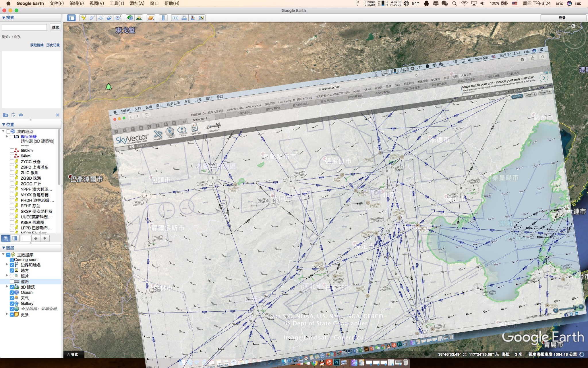Tick the ZSPD 上海浦东 checkbox
The height and width of the screenshot is (368, 588).
[12, 167]
